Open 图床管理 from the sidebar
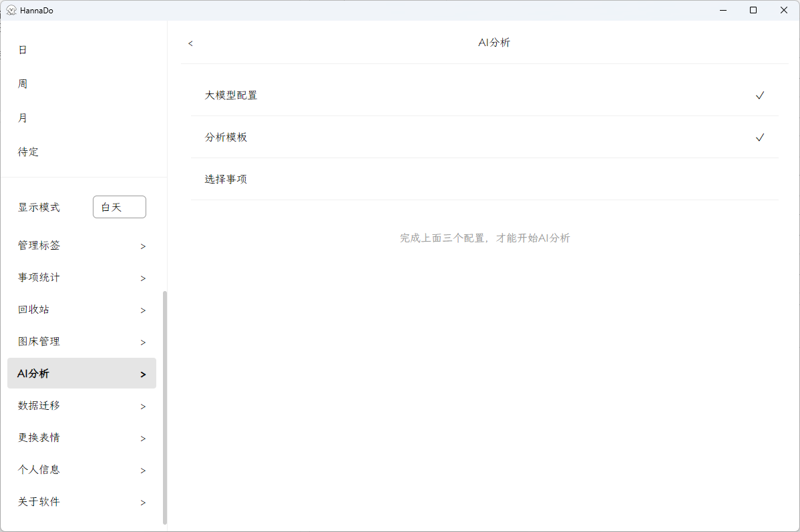Viewport: 800px width, 532px height. click(38, 341)
